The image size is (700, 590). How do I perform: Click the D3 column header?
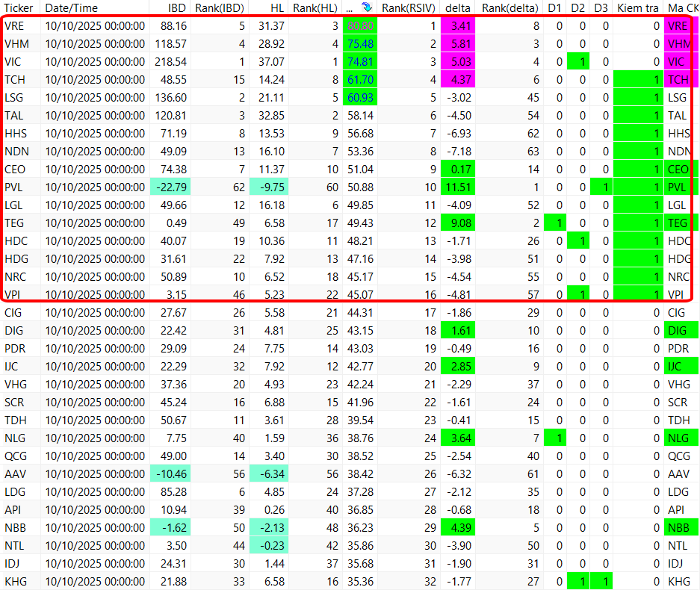[x=601, y=8]
